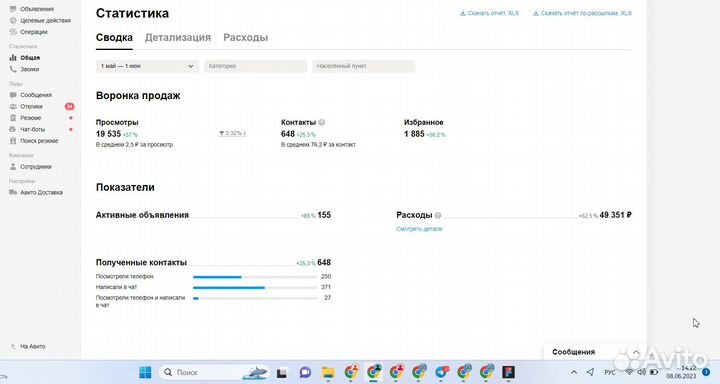The width and height of the screenshot is (720, 384).
Task: Click the Посмотрели телефон progress bar
Action: (x=255, y=277)
